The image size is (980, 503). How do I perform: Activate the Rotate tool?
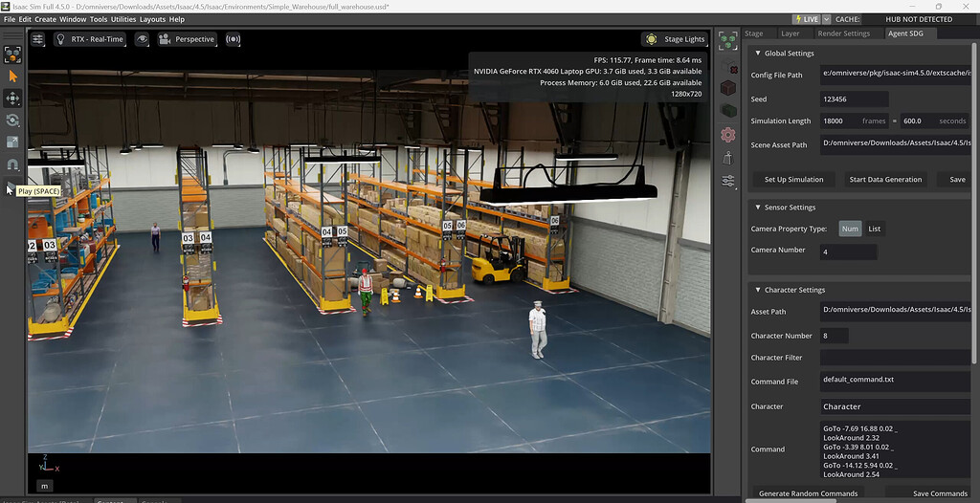click(13, 120)
